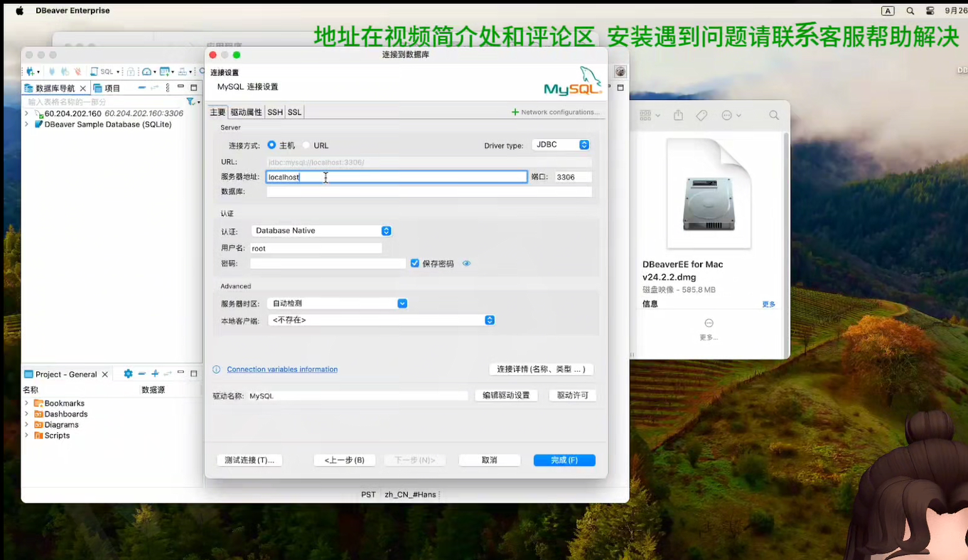Open the Apple menu
The height and width of the screenshot is (560, 968).
click(19, 11)
